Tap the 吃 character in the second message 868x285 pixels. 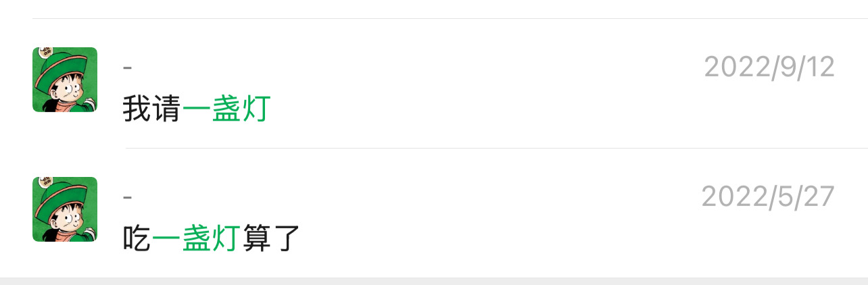(137, 239)
